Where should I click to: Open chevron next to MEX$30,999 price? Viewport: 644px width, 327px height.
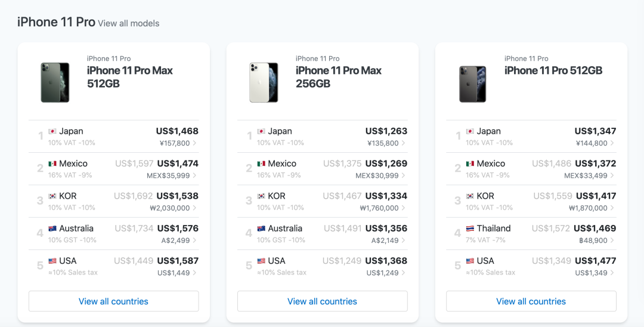click(x=403, y=176)
